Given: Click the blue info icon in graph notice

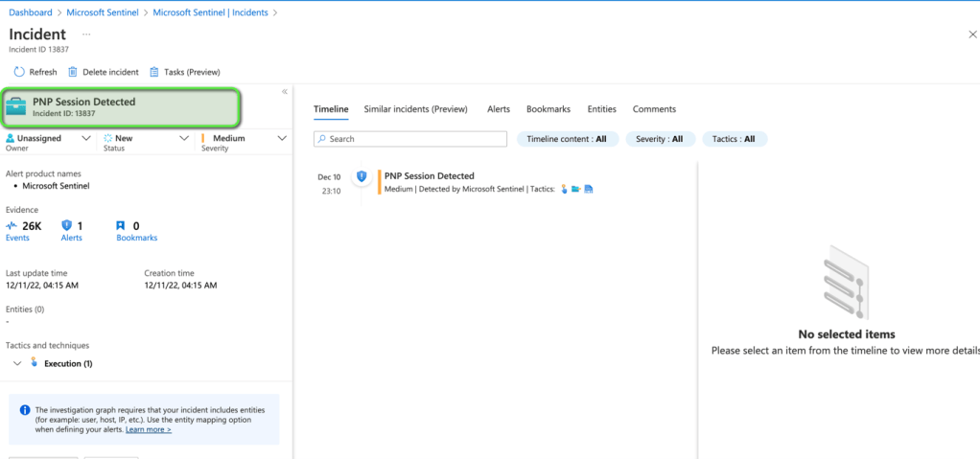Looking at the screenshot, I should pos(24,410).
